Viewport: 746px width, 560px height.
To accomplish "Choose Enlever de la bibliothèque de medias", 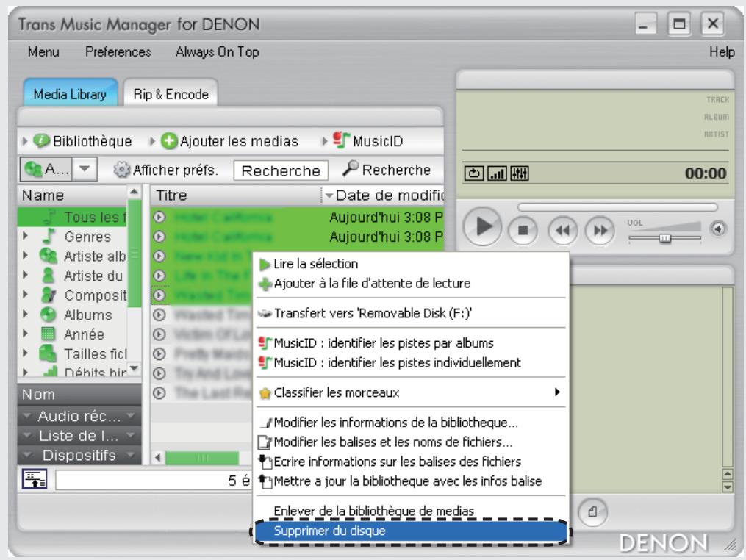I will (x=411, y=511).
